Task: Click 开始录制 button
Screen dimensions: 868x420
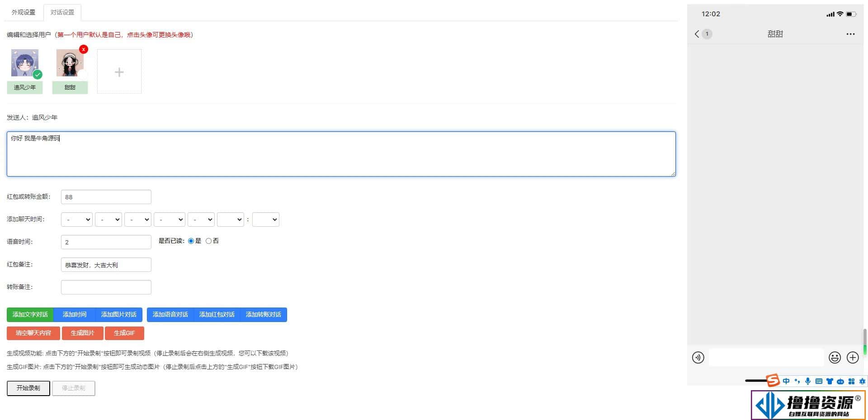Action: pos(28,388)
